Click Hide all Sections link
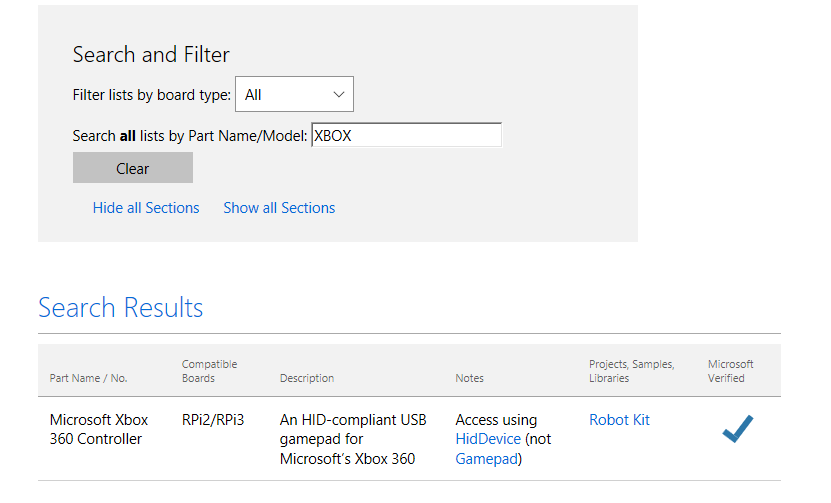Screen dimensions: 831x503 coord(146,208)
